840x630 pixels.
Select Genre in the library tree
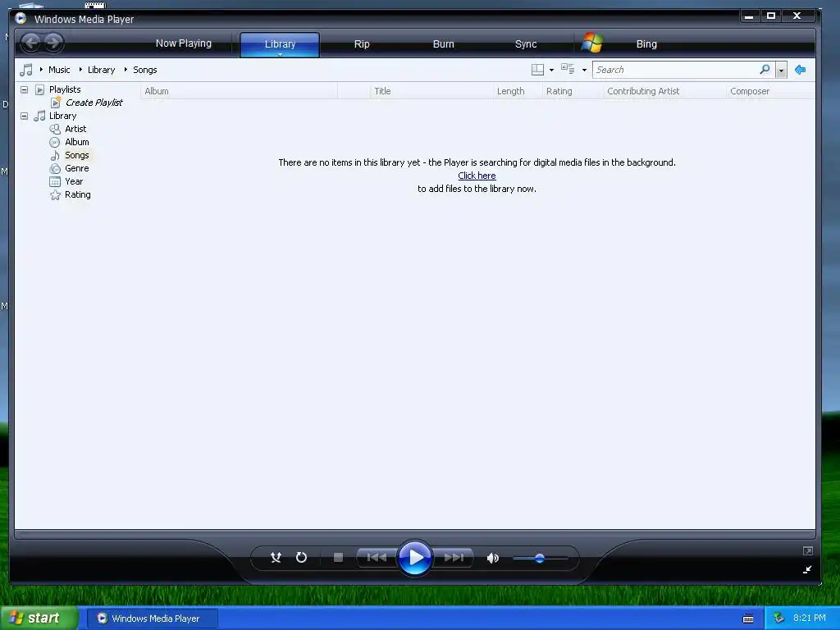(77, 168)
